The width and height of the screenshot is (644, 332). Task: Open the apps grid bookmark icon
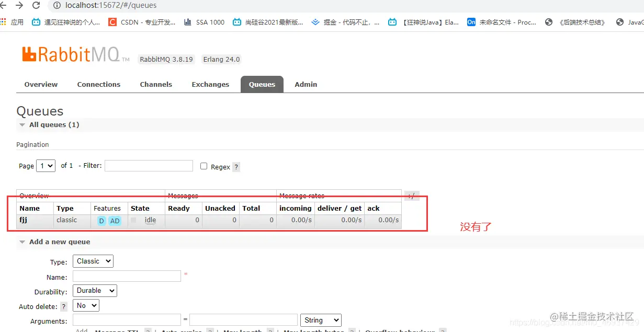click(3, 22)
